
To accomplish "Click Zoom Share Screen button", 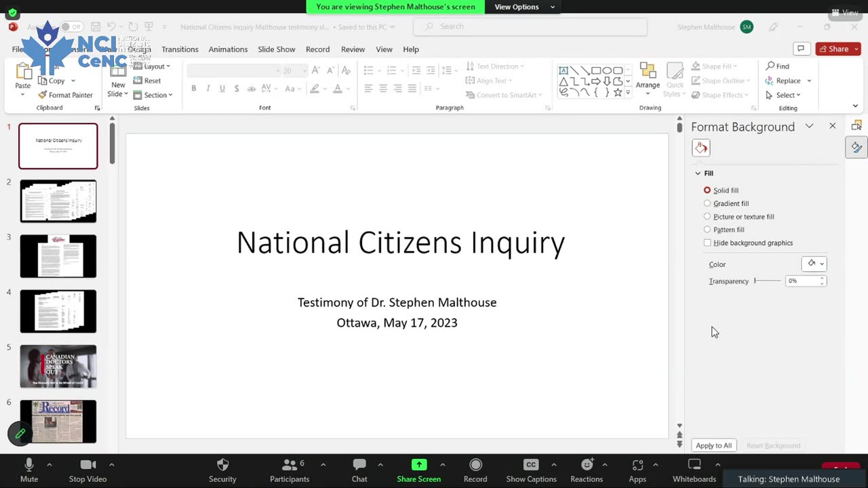I will [419, 470].
